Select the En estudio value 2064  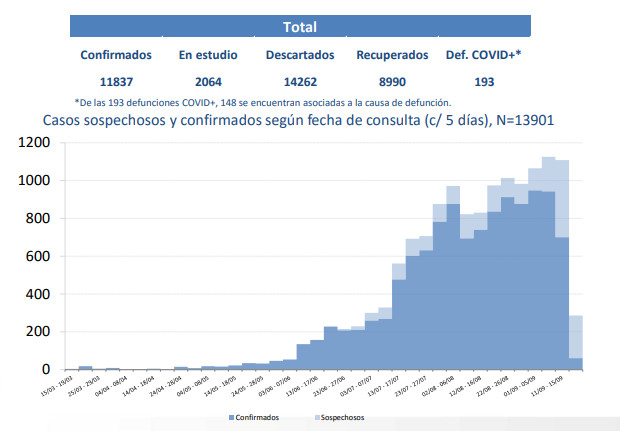tap(207, 82)
